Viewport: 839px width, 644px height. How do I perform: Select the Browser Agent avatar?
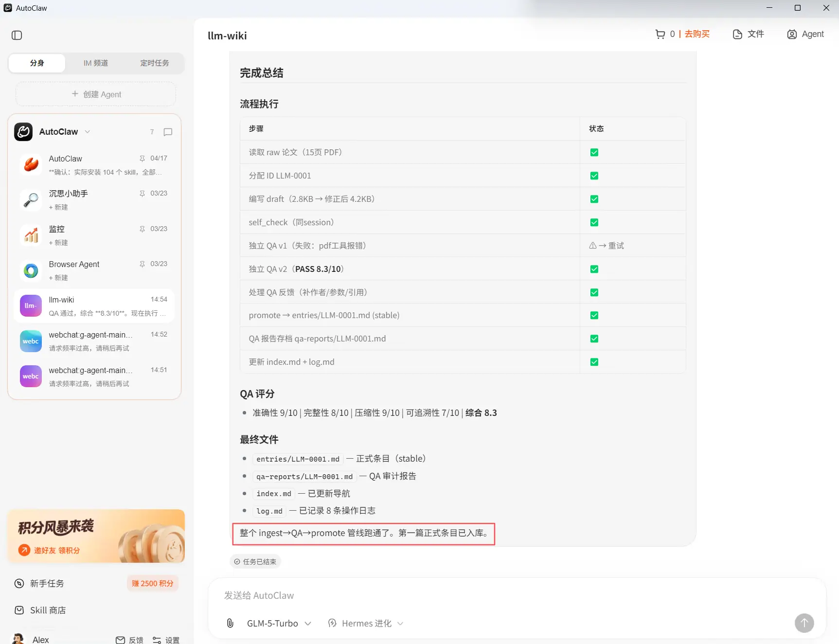click(31, 270)
